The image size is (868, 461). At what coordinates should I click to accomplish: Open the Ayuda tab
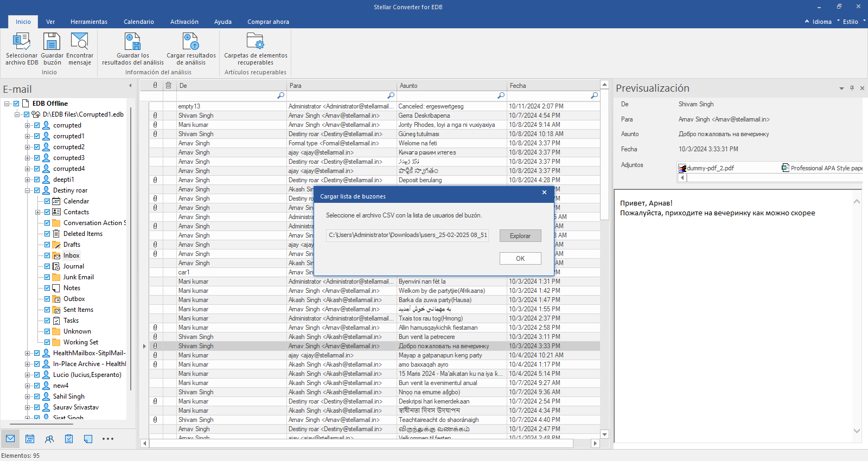tap(223, 22)
